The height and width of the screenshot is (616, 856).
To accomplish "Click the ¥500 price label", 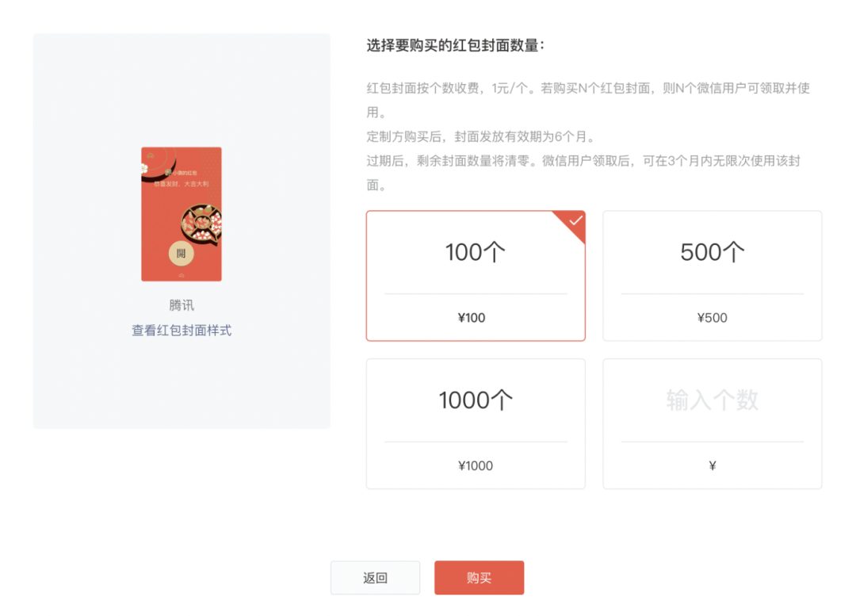I will pos(712,318).
